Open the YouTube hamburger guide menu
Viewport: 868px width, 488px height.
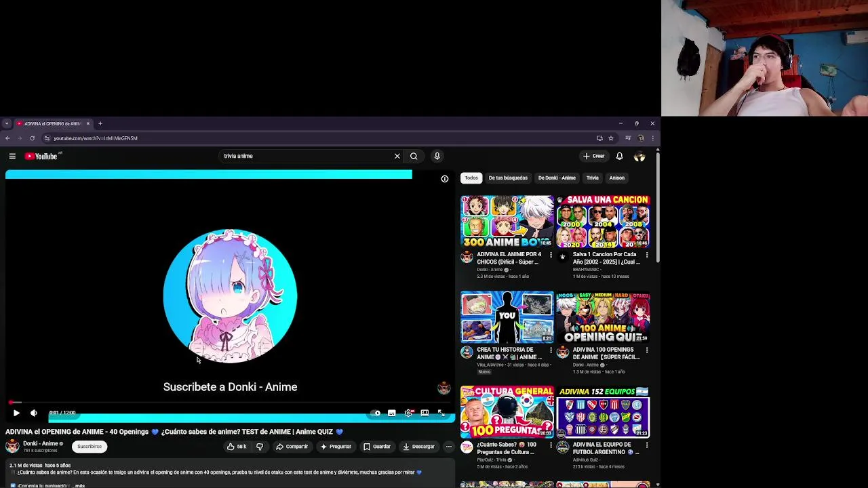(x=12, y=156)
